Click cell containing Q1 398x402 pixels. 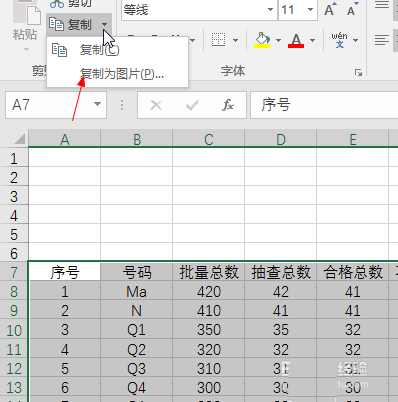click(137, 330)
